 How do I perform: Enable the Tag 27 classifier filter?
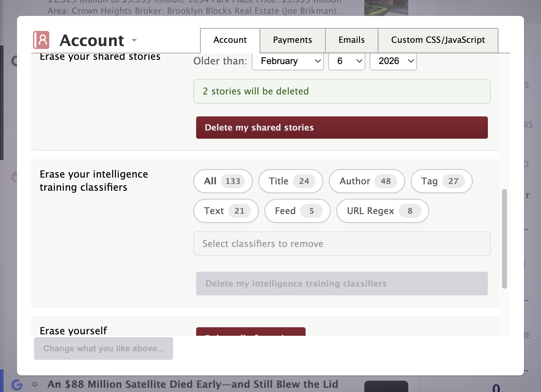[x=441, y=181]
